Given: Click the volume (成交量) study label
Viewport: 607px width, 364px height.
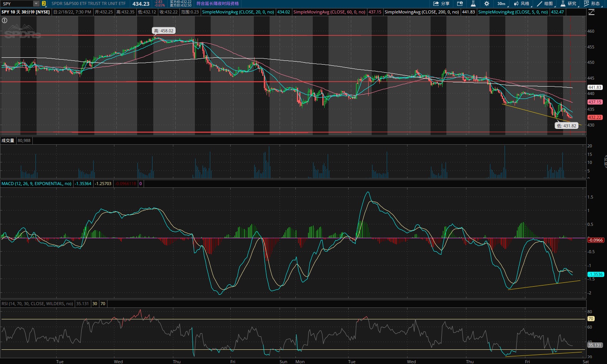Looking at the screenshot, I should pos(8,140).
